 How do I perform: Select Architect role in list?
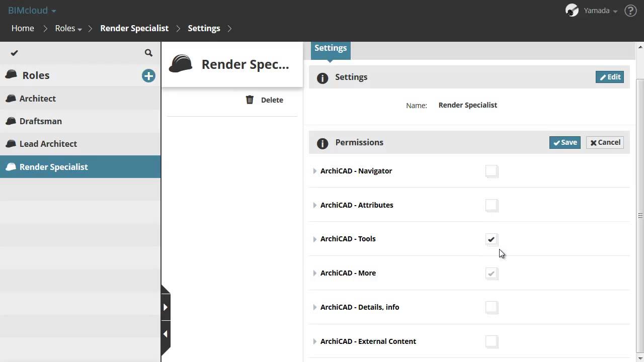(80, 99)
